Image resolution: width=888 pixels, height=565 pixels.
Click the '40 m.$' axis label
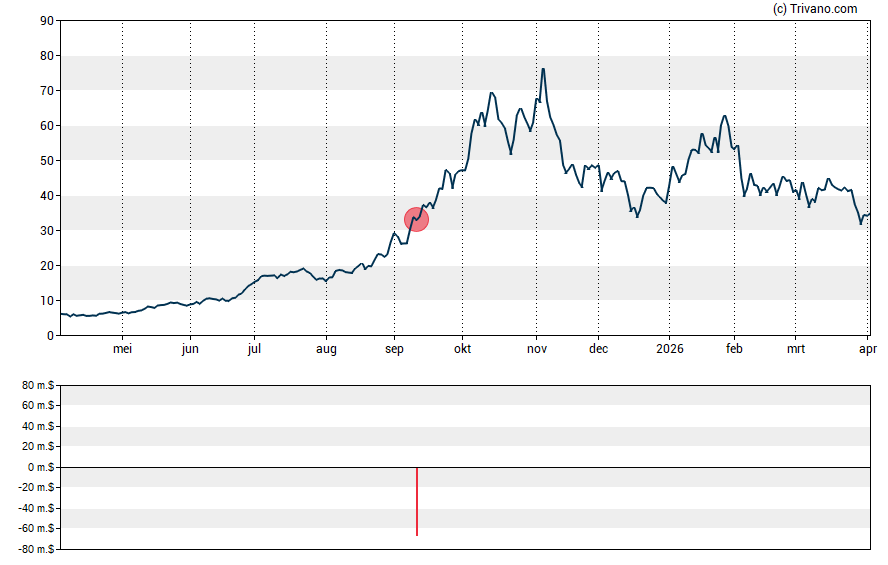[x=38, y=426]
